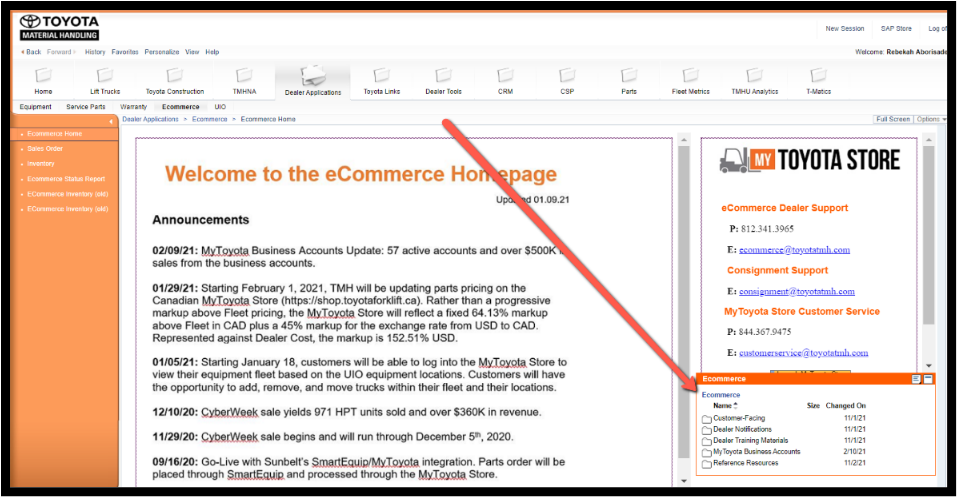Image resolution: width=957 pixels, height=497 pixels.
Task: Click the store panel scroll up arrow
Action: click(928, 140)
